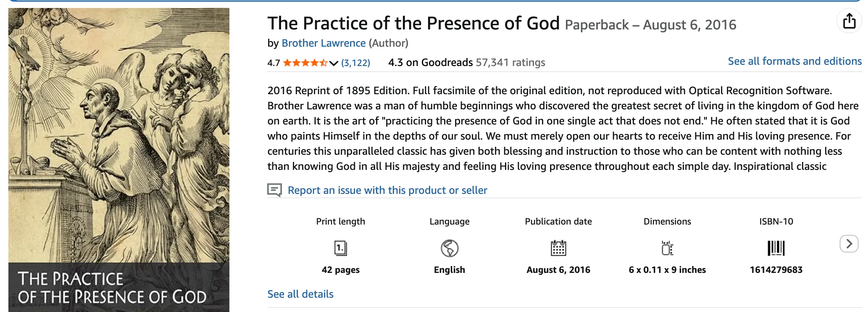Click the dimensions box icon

point(667,248)
